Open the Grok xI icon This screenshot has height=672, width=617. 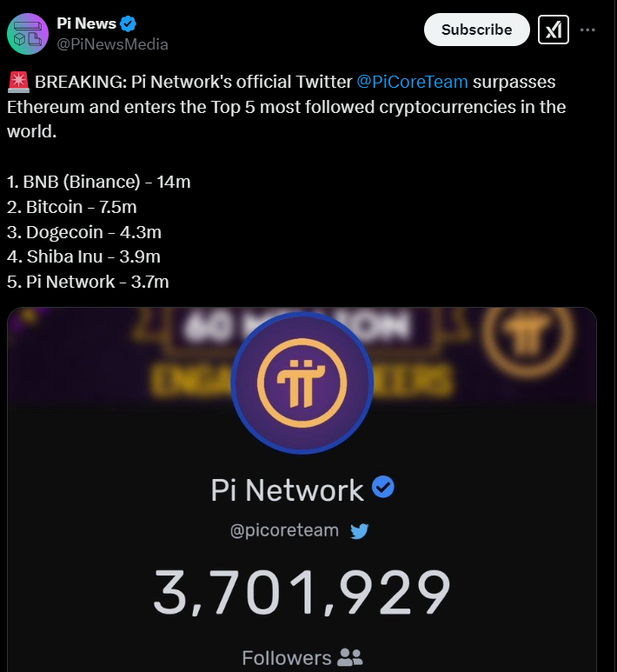pyautogui.click(x=554, y=30)
